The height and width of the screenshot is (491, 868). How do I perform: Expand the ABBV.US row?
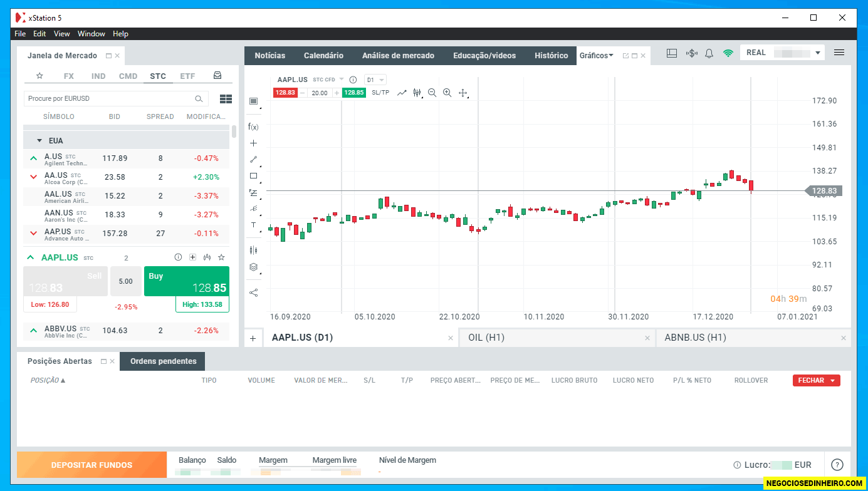(33, 330)
